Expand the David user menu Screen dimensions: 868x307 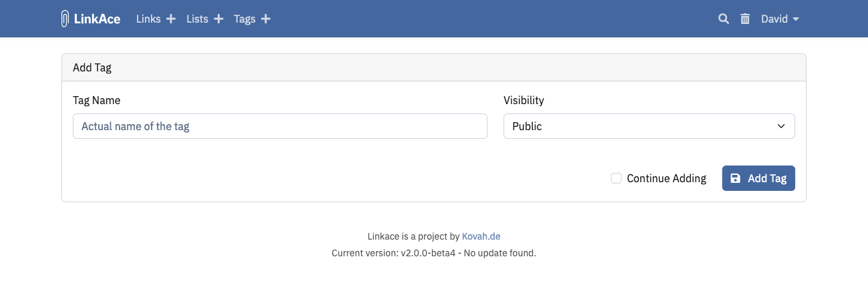click(x=775, y=19)
